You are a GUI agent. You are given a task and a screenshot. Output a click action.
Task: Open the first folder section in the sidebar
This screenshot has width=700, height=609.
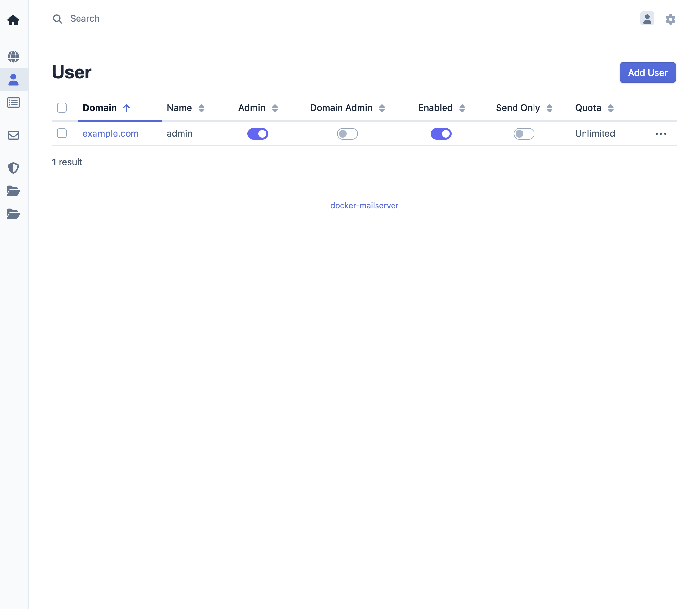click(x=13, y=191)
